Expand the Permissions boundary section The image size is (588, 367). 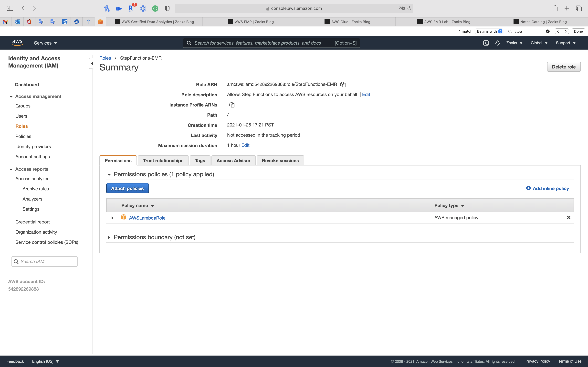[x=109, y=237]
